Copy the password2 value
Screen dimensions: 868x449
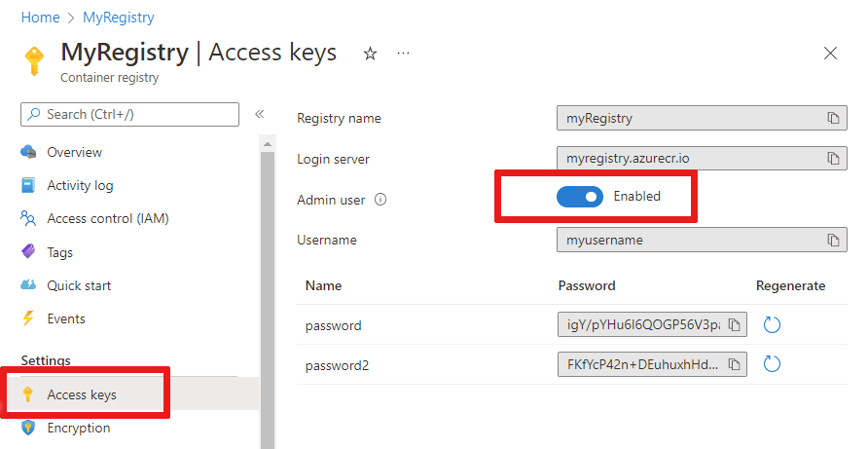pos(736,364)
